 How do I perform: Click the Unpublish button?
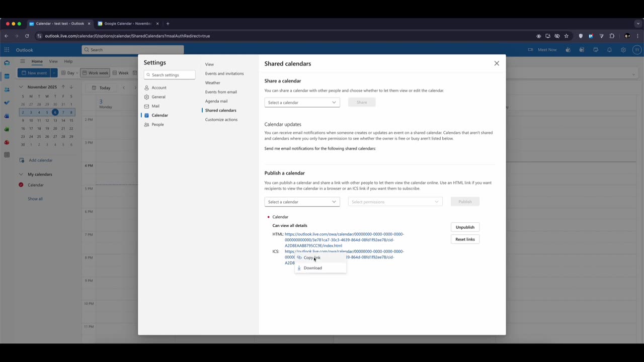[x=465, y=227]
